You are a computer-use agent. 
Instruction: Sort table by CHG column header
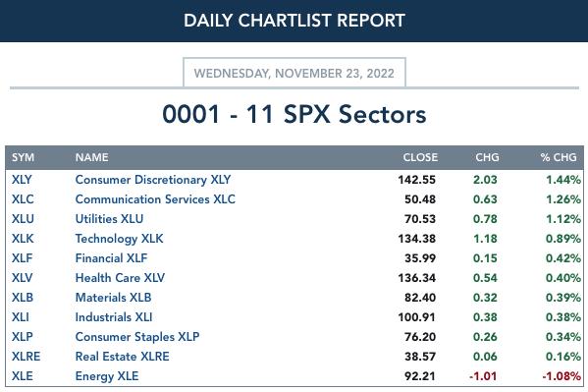(487, 157)
